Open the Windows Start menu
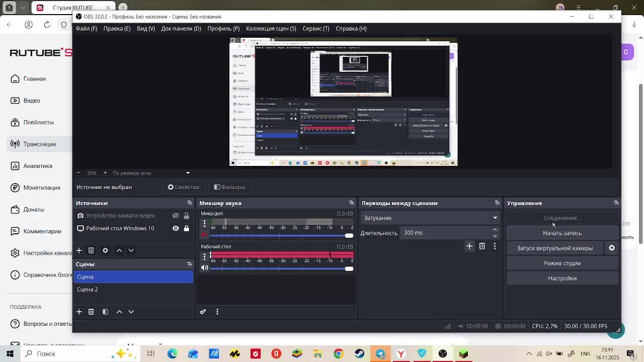644x362 pixels. [x=10, y=353]
